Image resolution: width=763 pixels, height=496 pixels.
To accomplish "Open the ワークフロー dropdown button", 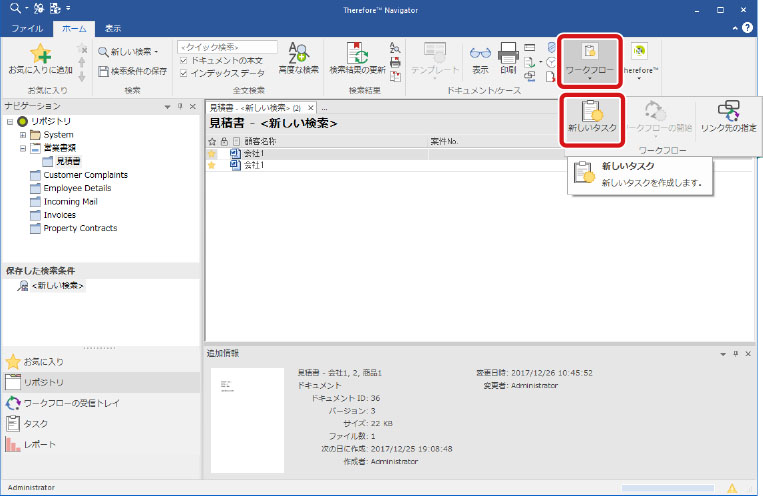I will click(589, 58).
